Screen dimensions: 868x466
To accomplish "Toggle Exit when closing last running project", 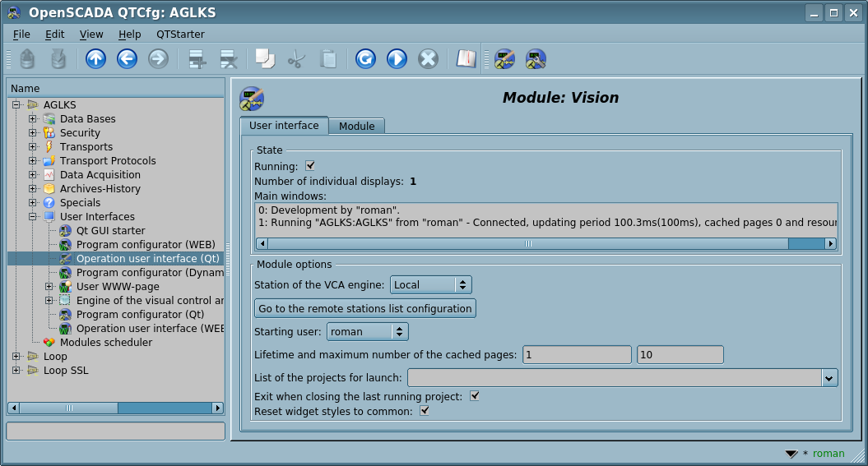I will point(475,396).
